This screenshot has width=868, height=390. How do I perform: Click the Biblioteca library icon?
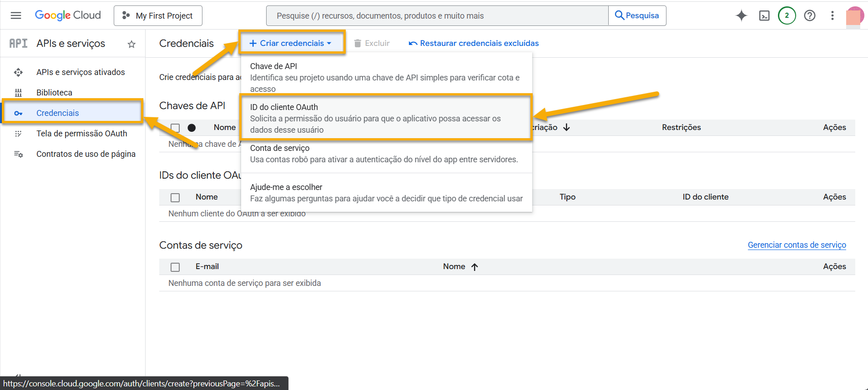(x=18, y=93)
